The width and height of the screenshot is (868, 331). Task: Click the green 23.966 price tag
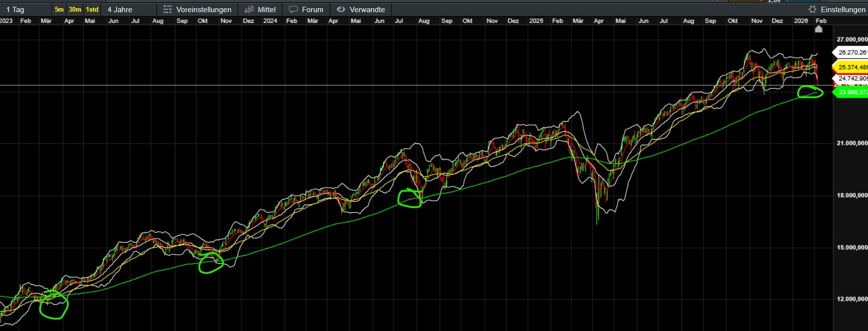point(852,92)
